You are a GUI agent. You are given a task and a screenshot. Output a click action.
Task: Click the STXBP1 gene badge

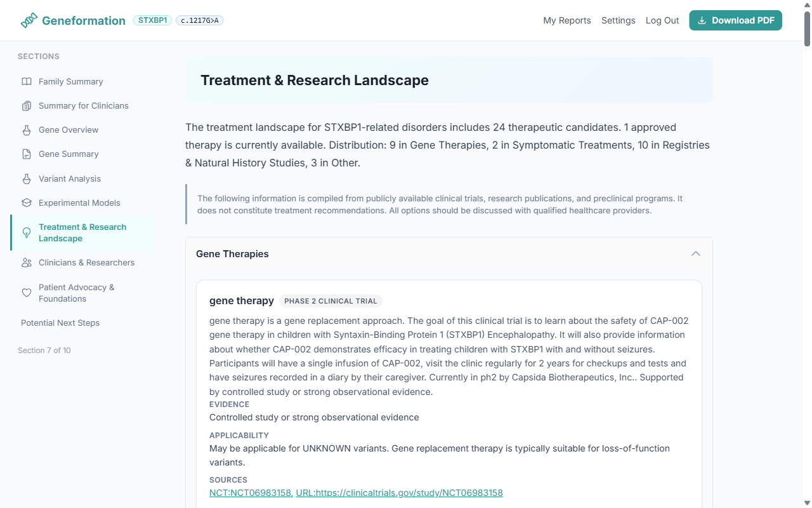152,20
